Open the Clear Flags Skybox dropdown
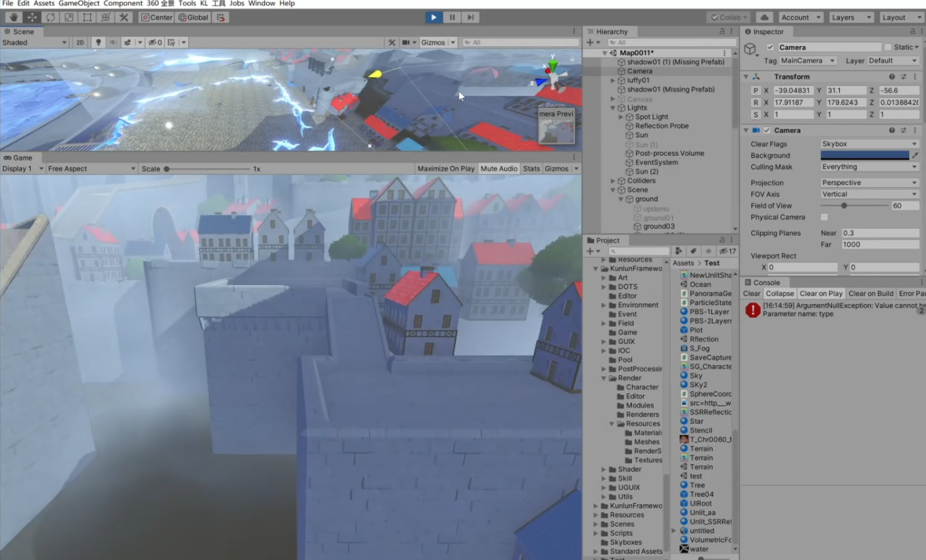Image resolution: width=926 pixels, height=560 pixels. point(869,144)
